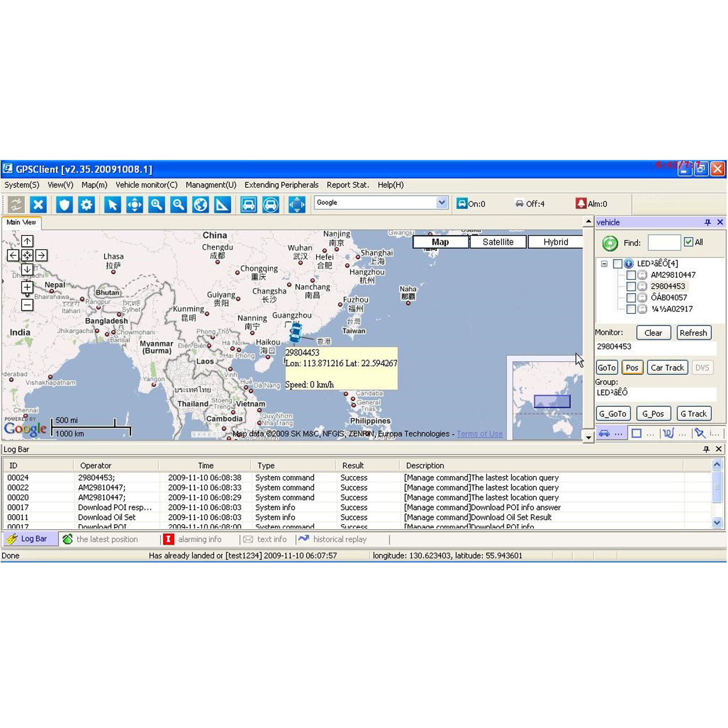Select the arrow pointer tool
Screen dimensions: 728x728
(112, 205)
